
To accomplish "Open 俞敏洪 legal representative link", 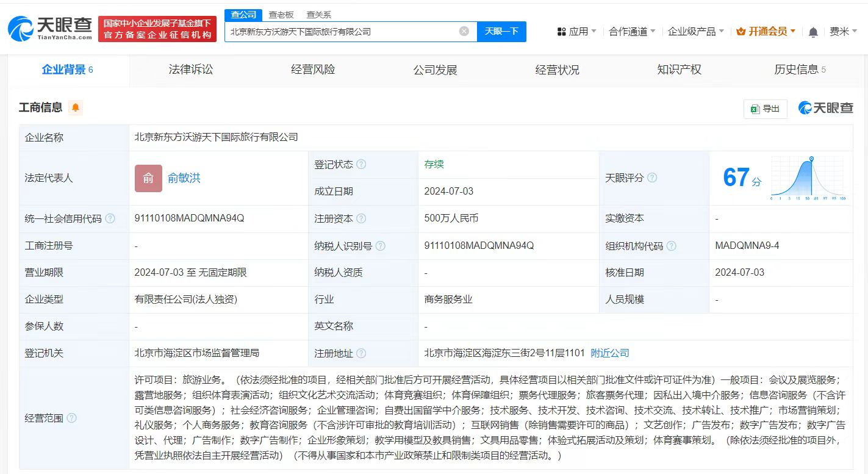I will pos(184,178).
